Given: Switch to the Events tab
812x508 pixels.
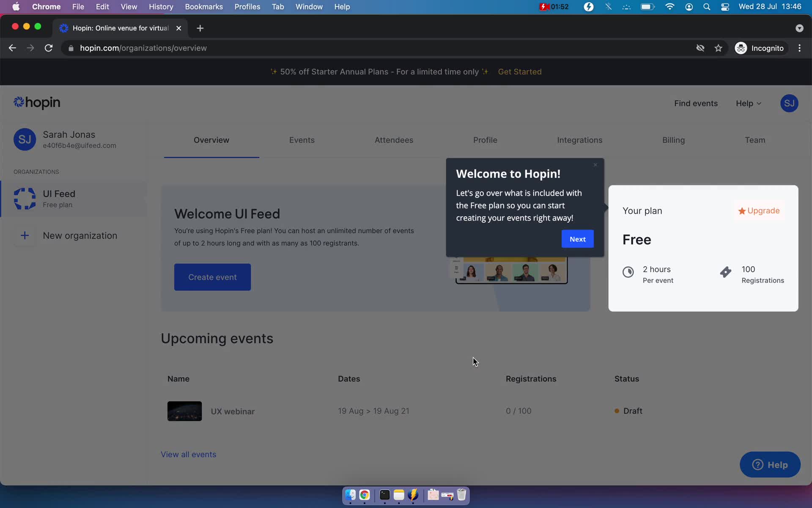Looking at the screenshot, I should (302, 140).
